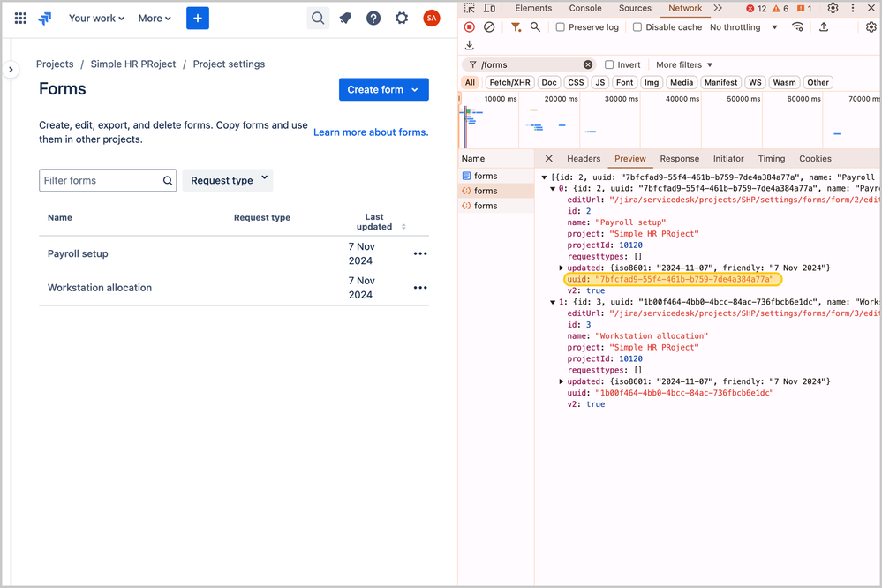Open the Console tab in DevTools

(585, 8)
